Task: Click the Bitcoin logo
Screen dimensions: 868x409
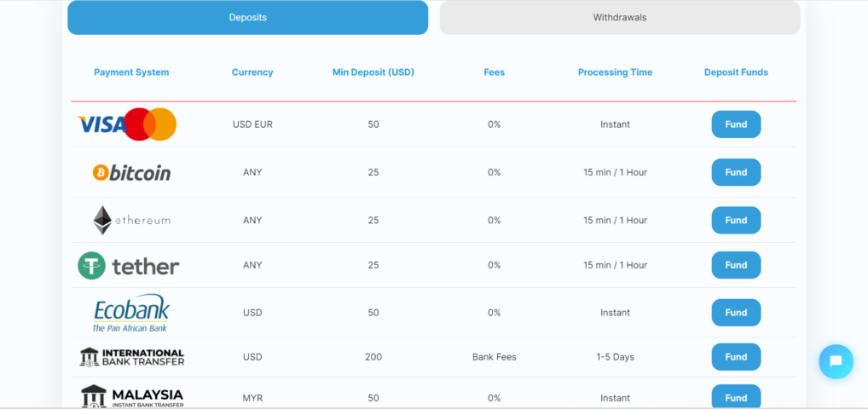Action: (131, 173)
